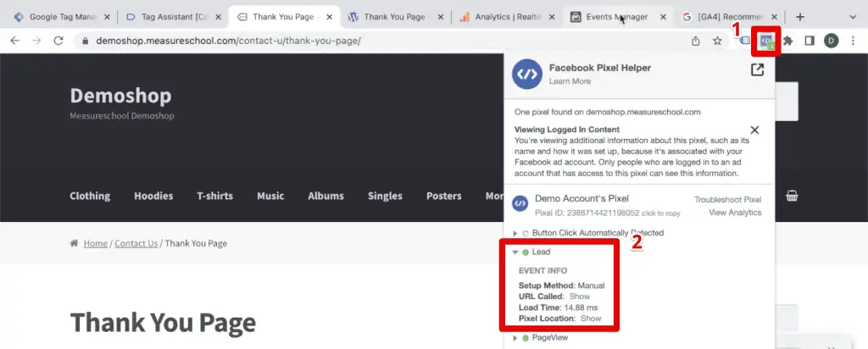
Task: Close the Analytics Realtime tab
Action: (x=552, y=17)
